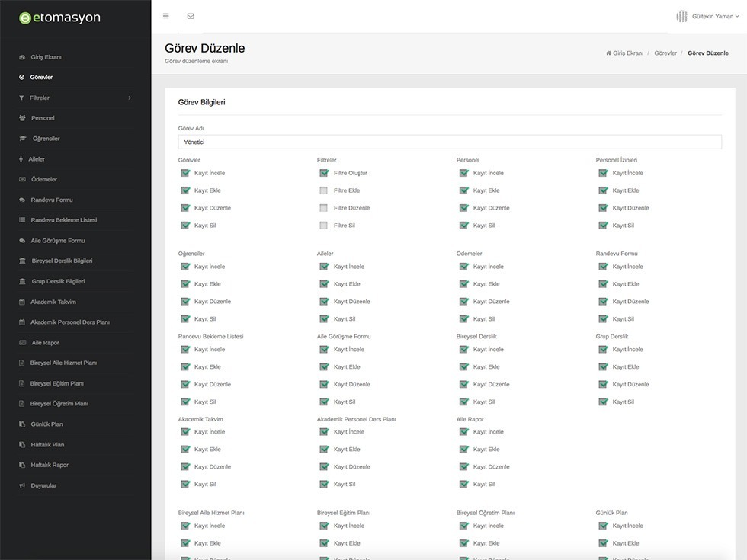Check the Filtre Sil checkbox
The width and height of the screenshot is (747, 560).
[x=323, y=226]
